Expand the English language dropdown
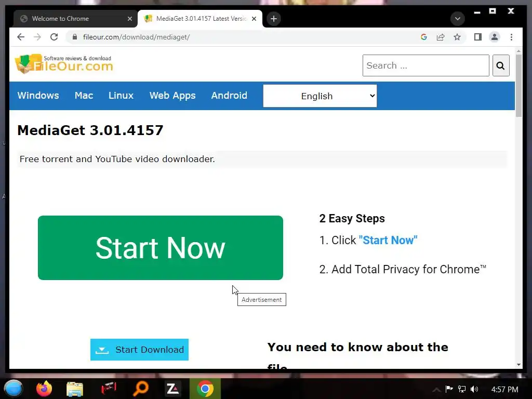The width and height of the screenshot is (532, 399). [x=320, y=96]
